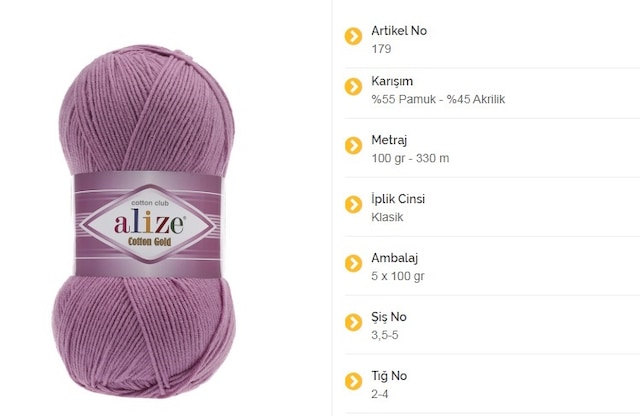Viewport: 640px width, 416px height.
Task: Click the chevron icon next to İplik Cinsi
Action: click(353, 205)
